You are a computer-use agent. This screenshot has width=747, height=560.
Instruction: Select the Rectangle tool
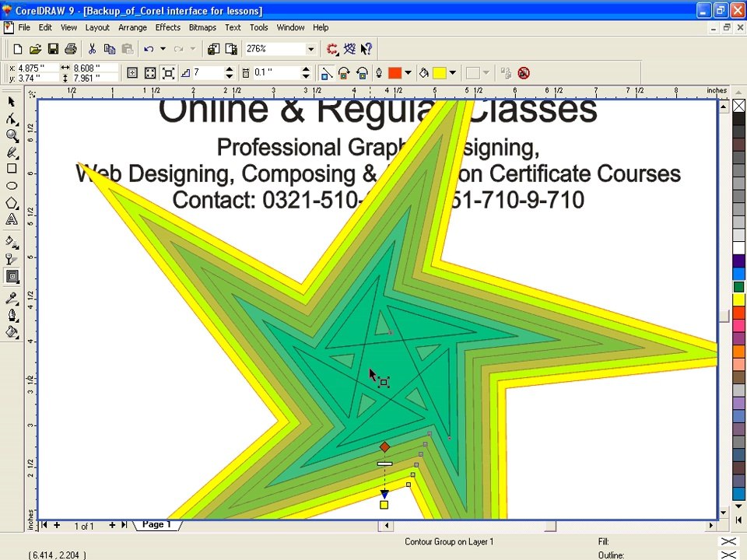(12, 169)
